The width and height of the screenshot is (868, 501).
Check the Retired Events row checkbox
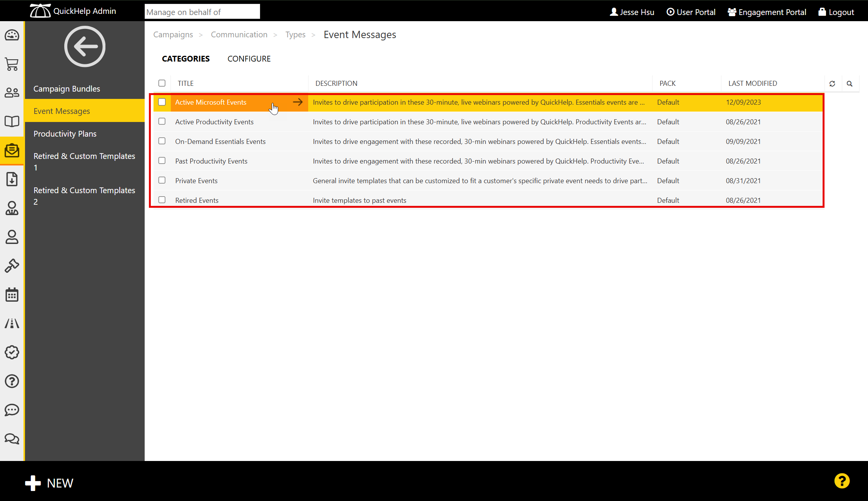click(x=162, y=200)
